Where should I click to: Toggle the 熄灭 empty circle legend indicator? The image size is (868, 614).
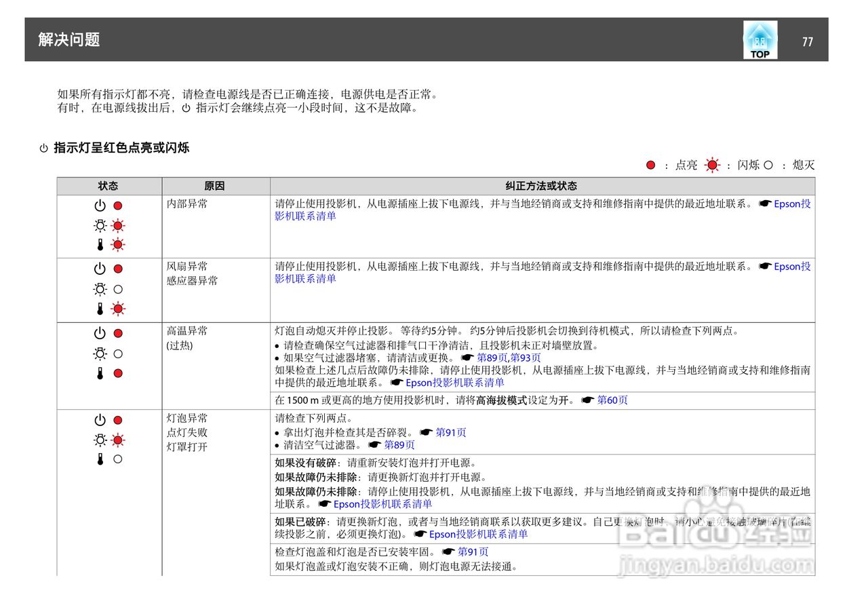[x=768, y=164]
